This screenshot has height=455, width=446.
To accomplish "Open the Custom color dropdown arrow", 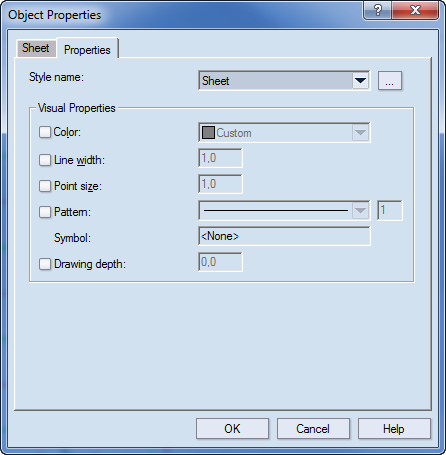I will coord(360,133).
